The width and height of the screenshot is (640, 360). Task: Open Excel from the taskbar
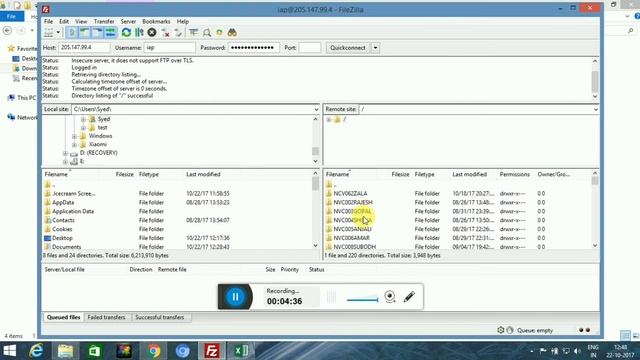coord(241,351)
